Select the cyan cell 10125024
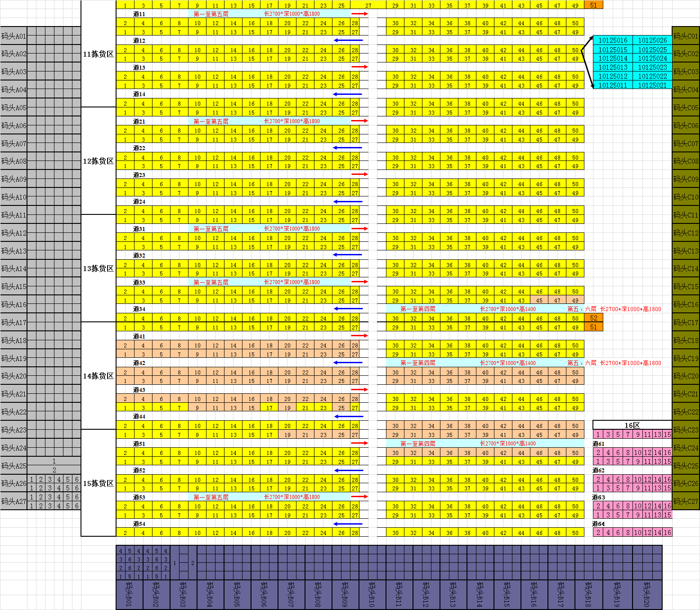Image resolution: width=700 pixels, height=610 pixels. (x=652, y=58)
